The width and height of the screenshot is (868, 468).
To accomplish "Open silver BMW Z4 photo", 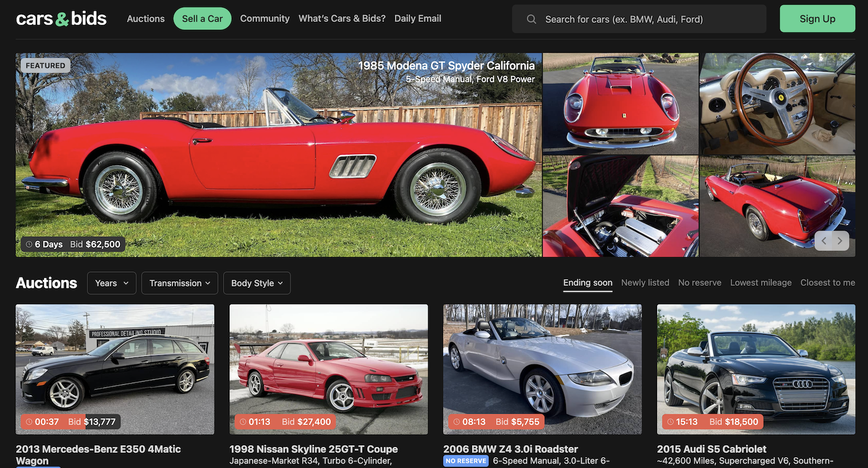I will click(542, 369).
